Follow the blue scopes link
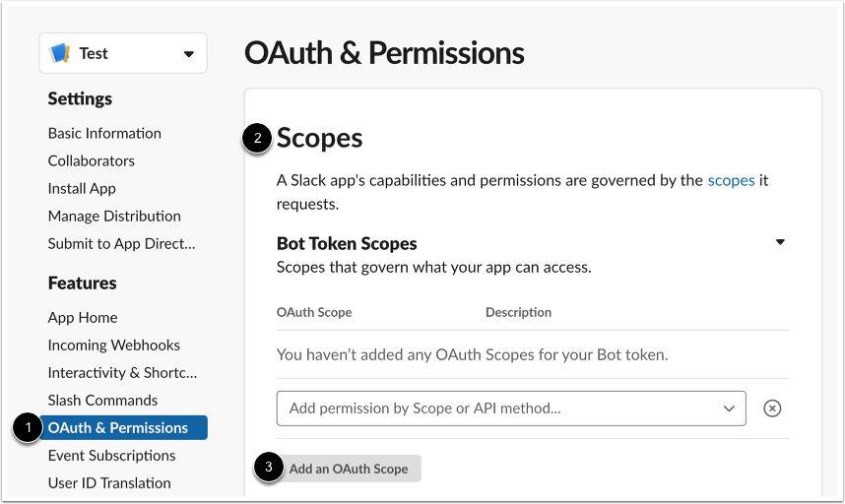 731,180
